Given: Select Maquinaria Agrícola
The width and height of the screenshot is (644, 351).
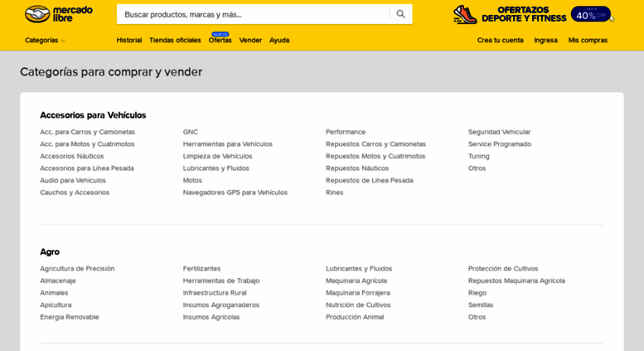Looking at the screenshot, I should pos(356,280).
